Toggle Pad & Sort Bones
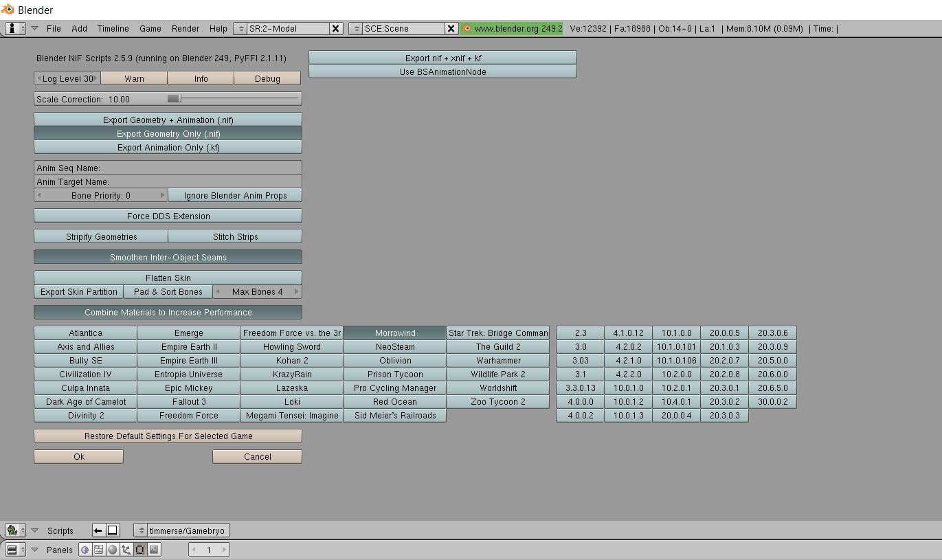 168,291
